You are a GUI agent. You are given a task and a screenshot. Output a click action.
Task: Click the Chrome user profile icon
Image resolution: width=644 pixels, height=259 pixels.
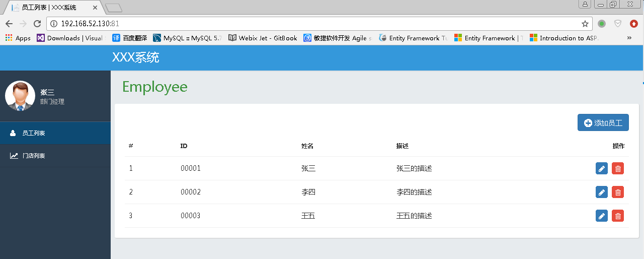(585, 4)
